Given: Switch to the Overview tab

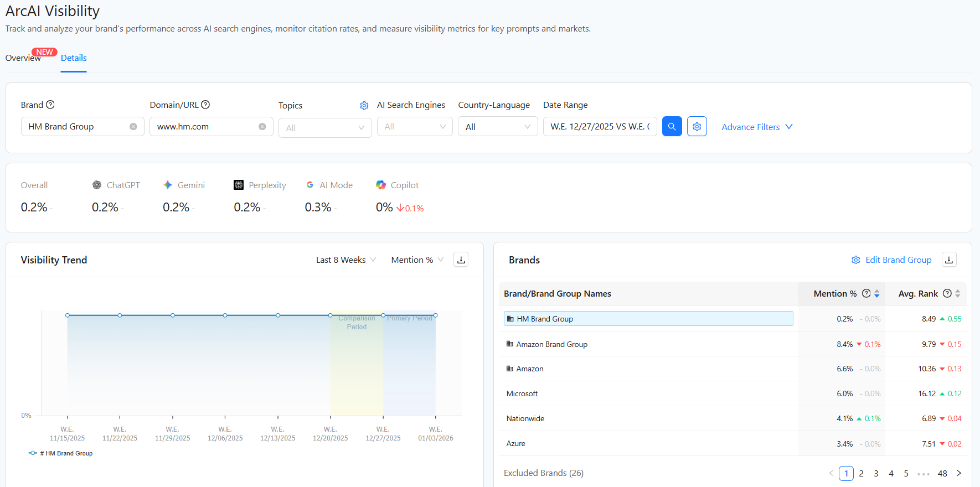Looking at the screenshot, I should coord(23,58).
